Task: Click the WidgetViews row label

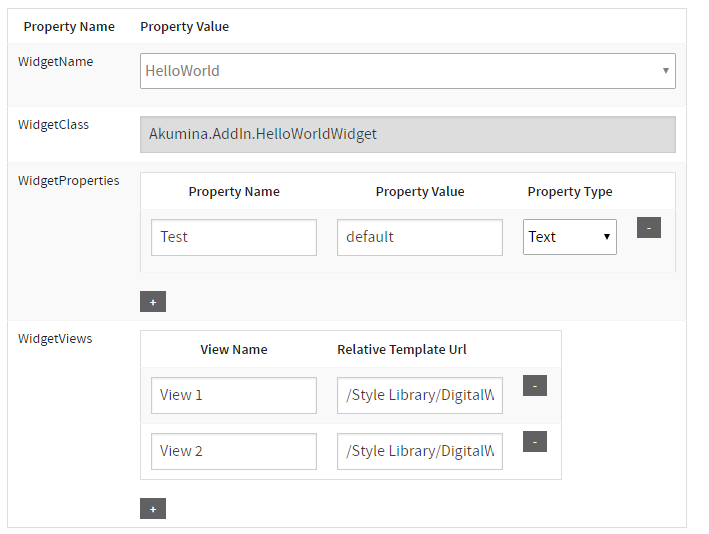Action: (x=56, y=339)
